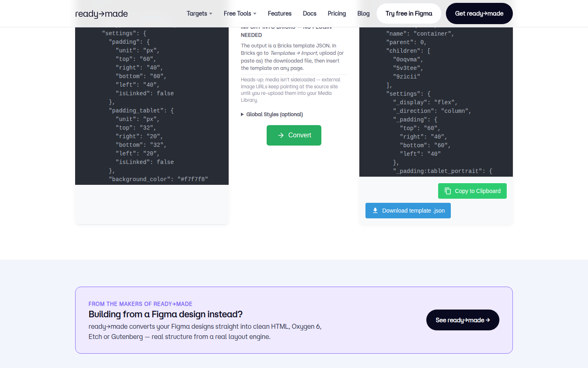Screen dimensions: 588x368
Task: Download the template .json file
Action: click(x=408, y=211)
